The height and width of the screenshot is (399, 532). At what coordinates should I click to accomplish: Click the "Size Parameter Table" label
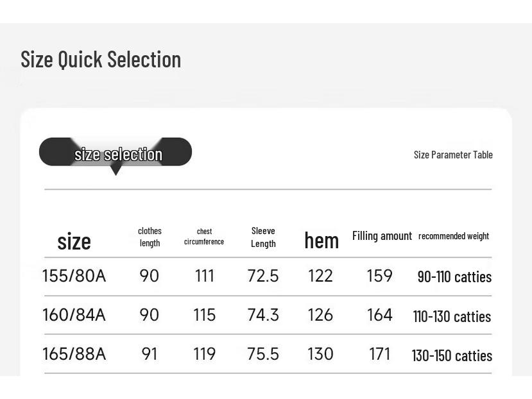click(453, 155)
